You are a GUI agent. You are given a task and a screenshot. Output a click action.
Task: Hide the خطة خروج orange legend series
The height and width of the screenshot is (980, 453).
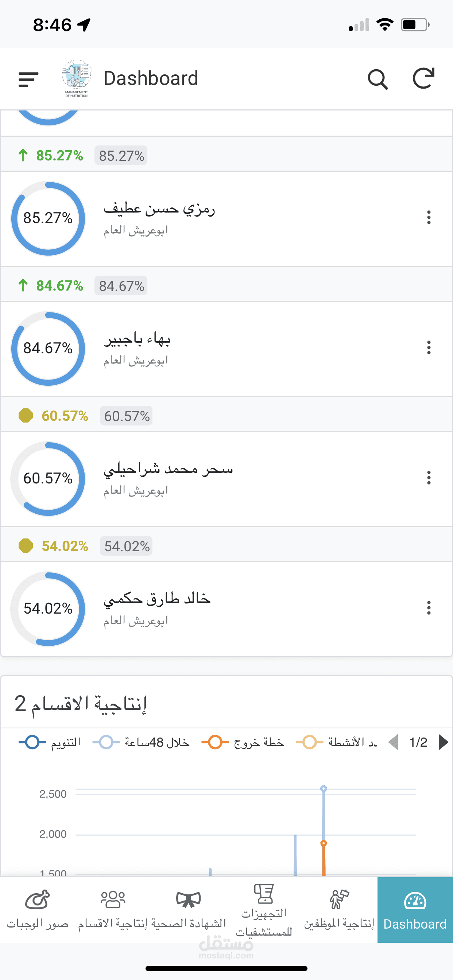click(x=243, y=742)
